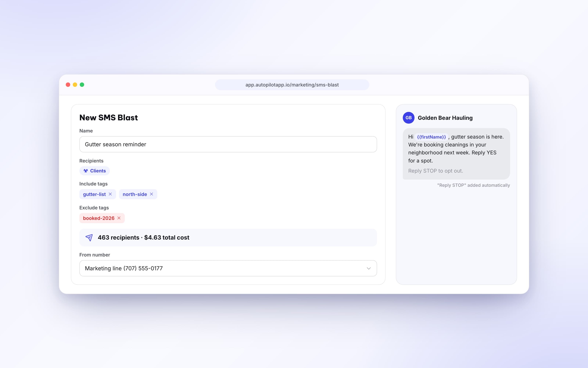Click the north-side tag label
The width and height of the screenshot is (588, 368).
tap(135, 194)
